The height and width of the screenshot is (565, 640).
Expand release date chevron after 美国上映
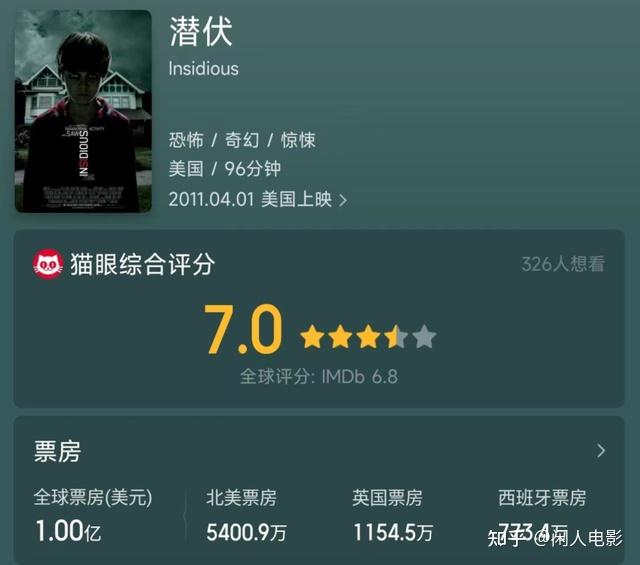343,200
